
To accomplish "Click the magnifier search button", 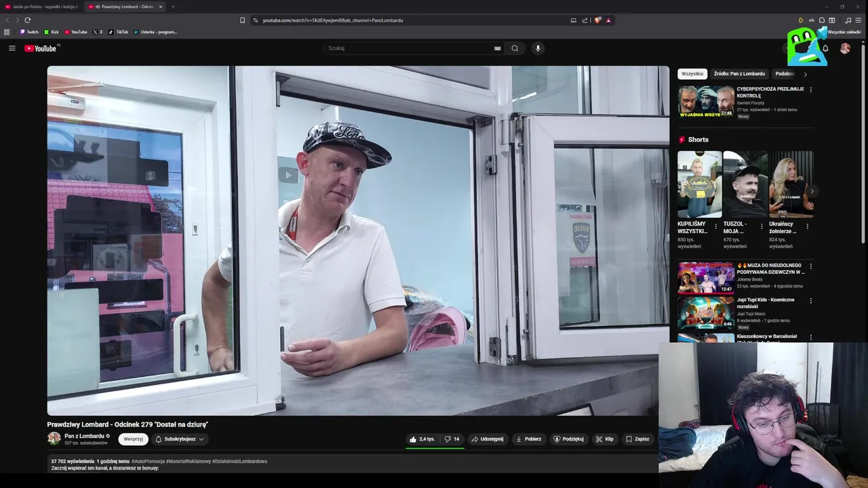I will [515, 48].
